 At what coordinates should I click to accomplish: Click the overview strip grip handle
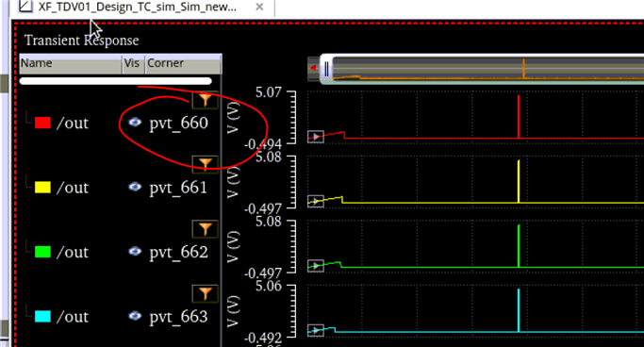326,69
